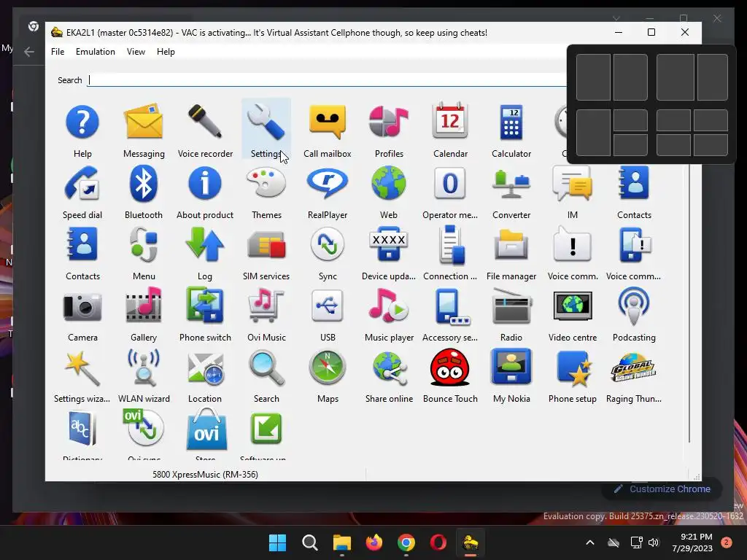Screen dimensions: 747x560
Task: Launch the Gallery app
Action: pyautogui.click(x=144, y=306)
